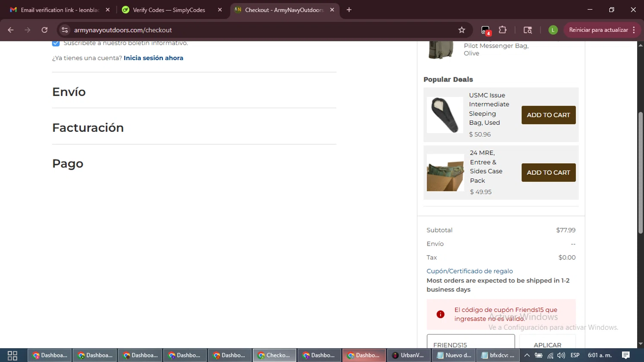Image resolution: width=644 pixels, height=362 pixels.
Task: Open the Checko... taskbar window
Action: point(274,356)
